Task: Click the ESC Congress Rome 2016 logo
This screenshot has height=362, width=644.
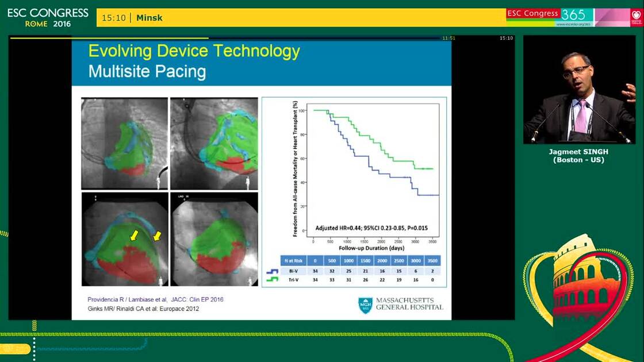Action: [48, 17]
